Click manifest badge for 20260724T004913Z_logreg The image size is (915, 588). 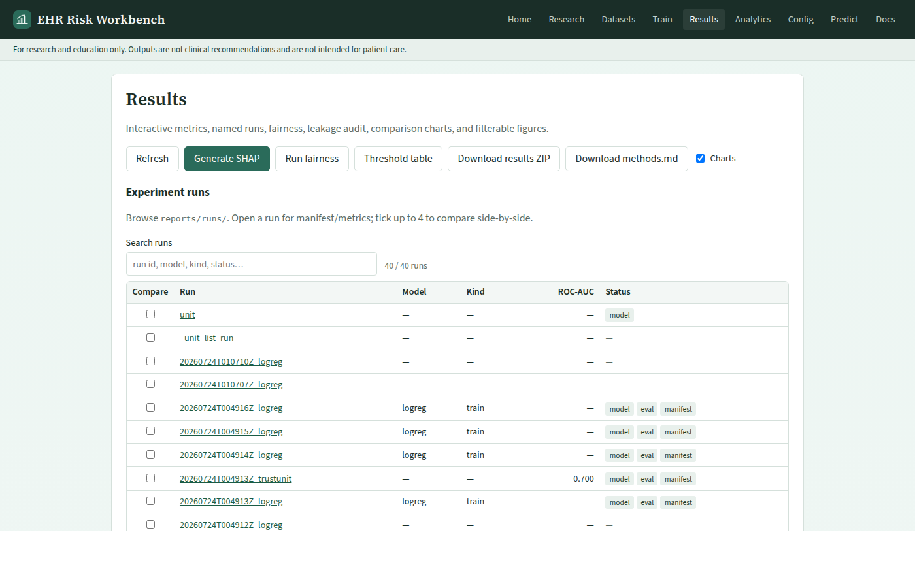[678, 502]
